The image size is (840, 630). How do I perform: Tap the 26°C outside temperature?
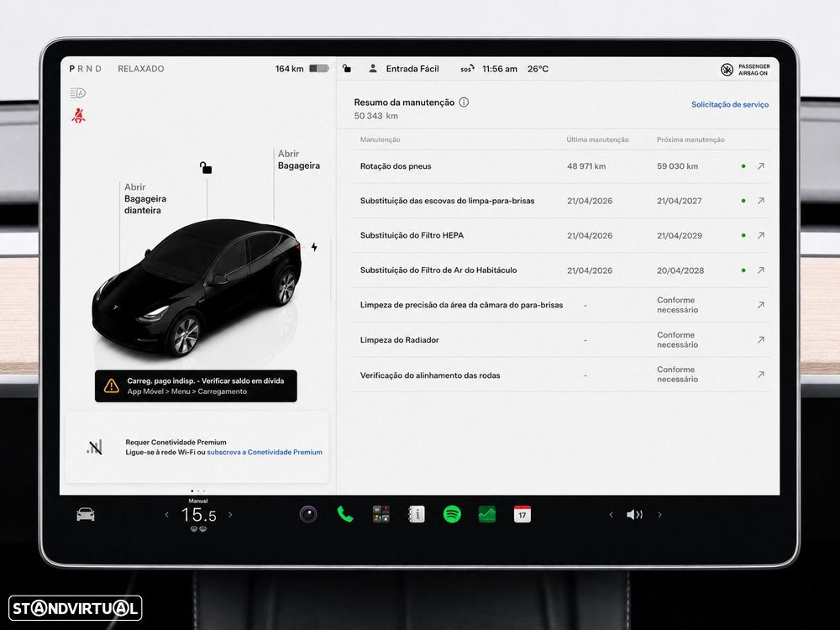538,69
